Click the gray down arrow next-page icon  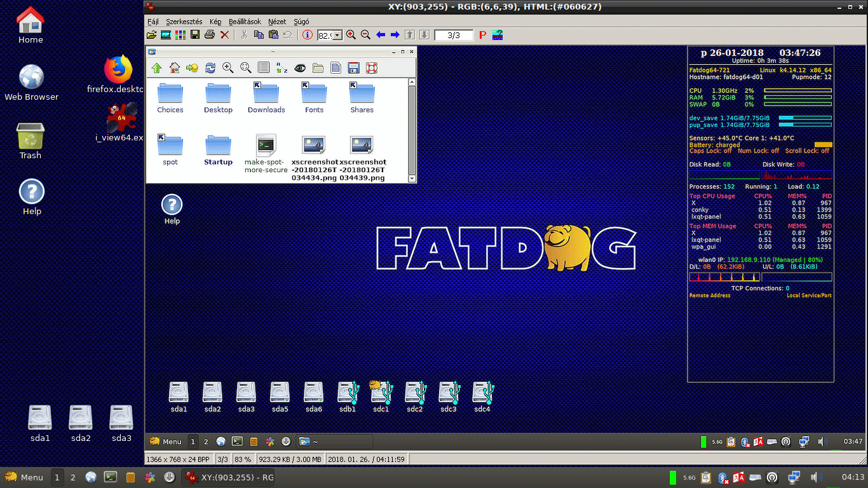[424, 35]
